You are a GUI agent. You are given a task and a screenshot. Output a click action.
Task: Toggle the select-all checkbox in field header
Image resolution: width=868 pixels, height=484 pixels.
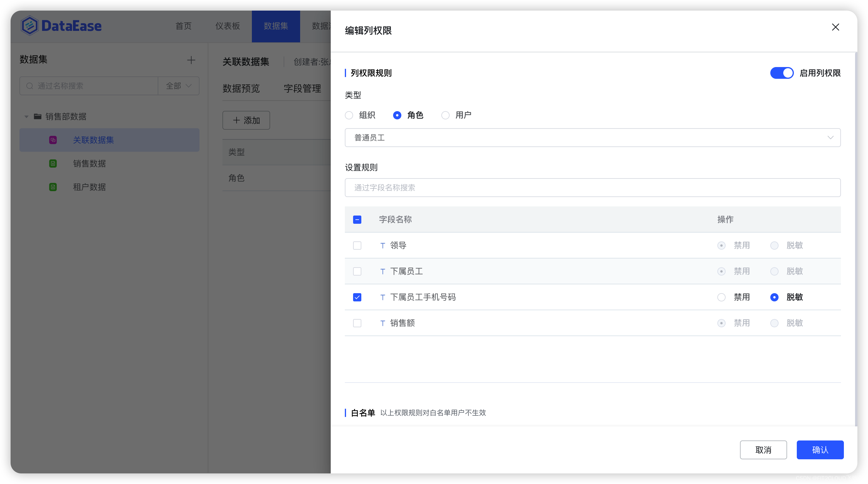click(357, 220)
